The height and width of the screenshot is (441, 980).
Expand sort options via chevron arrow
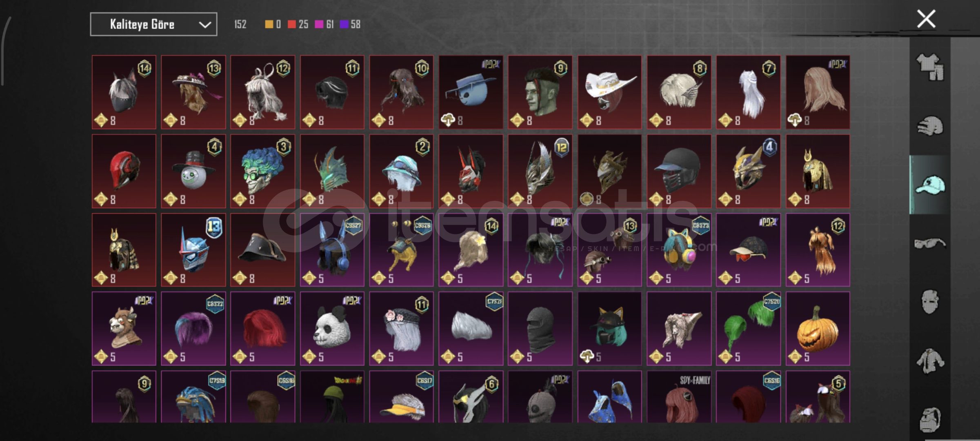pyautogui.click(x=205, y=25)
